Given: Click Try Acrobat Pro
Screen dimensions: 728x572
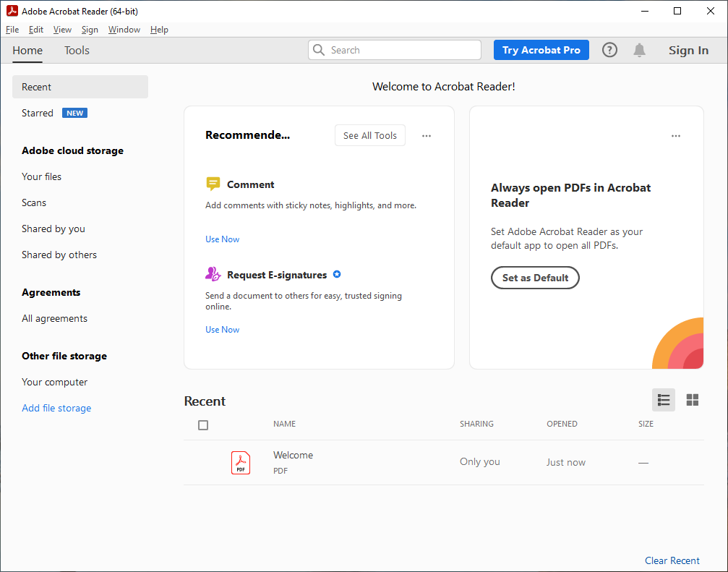Looking at the screenshot, I should coord(541,50).
